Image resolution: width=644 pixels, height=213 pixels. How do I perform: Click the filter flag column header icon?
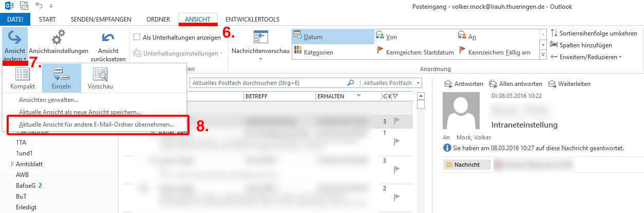395,96
